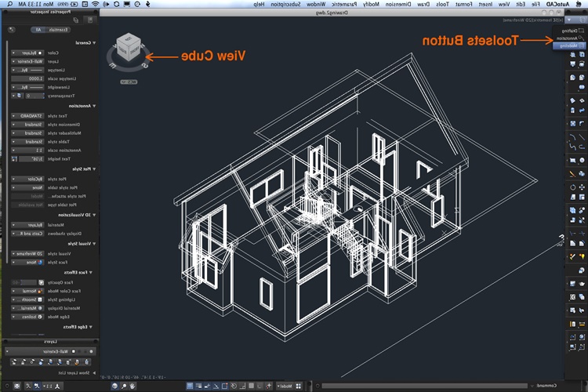Switch inspector to Essentials view
588x392 pixels.
59,30
